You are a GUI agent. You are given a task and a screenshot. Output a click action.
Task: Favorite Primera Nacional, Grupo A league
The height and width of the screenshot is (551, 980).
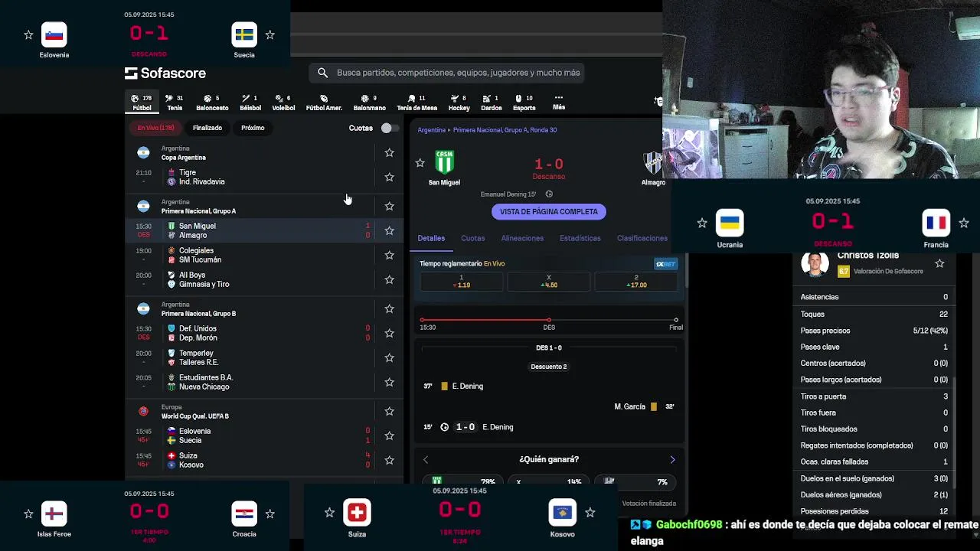tap(389, 206)
